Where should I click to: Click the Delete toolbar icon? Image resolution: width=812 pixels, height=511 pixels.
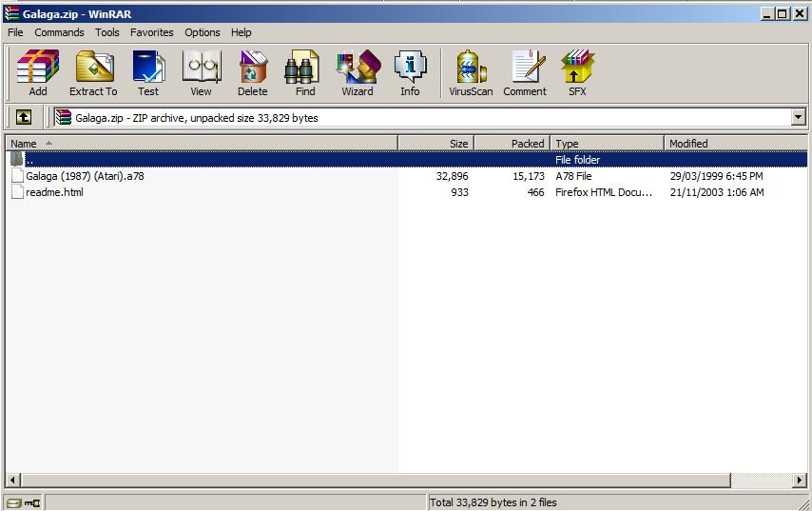(x=253, y=73)
